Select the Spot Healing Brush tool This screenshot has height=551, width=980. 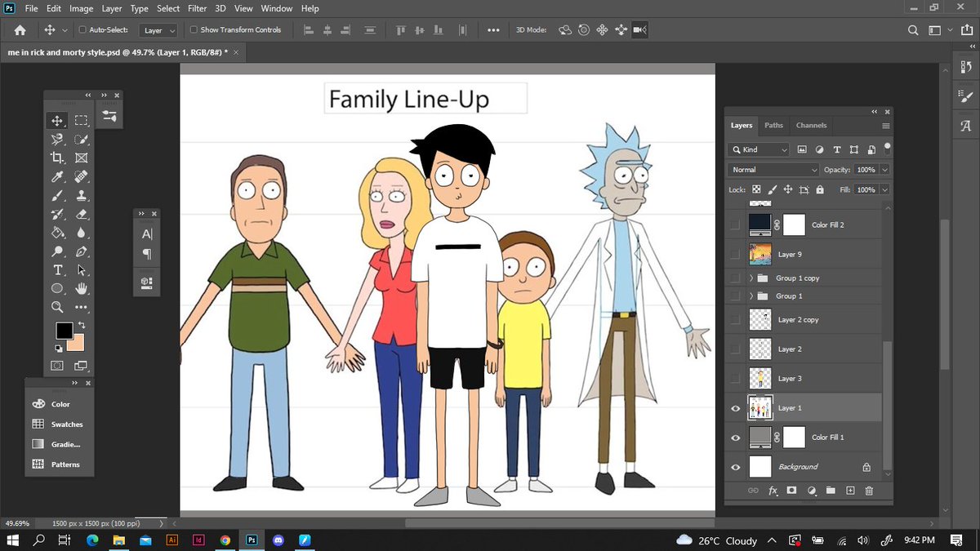pos(81,177)
